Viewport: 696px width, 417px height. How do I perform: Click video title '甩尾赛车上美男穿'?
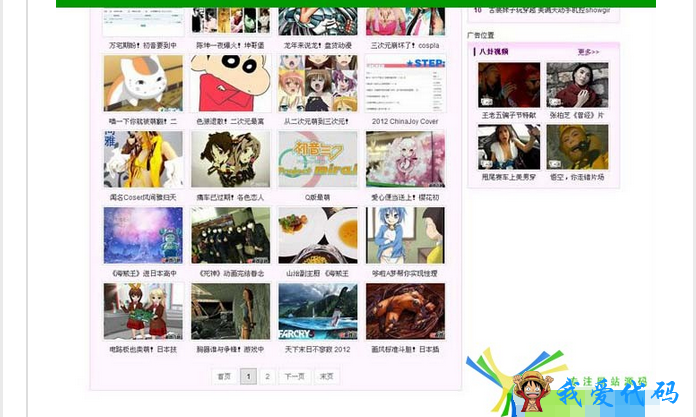[x=509, y=177]
